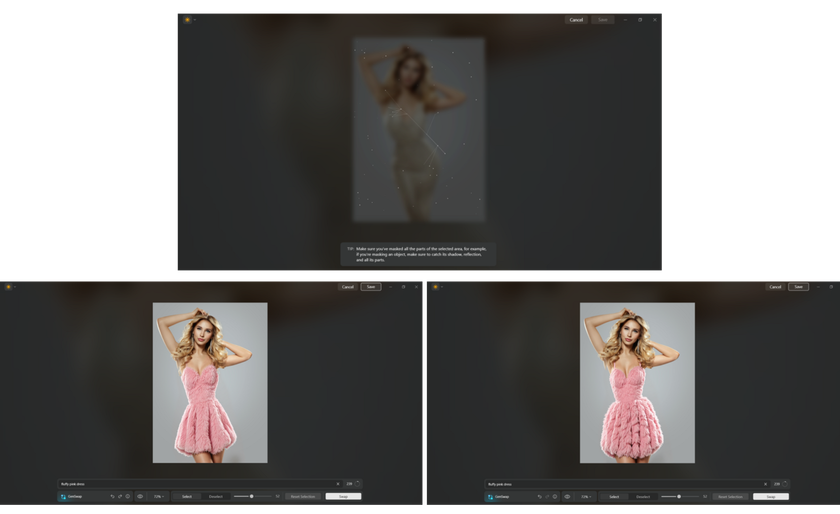Click the pink dress photo in bottom-right window
This screenshot has height=514, width=840.
coord(638,383)
